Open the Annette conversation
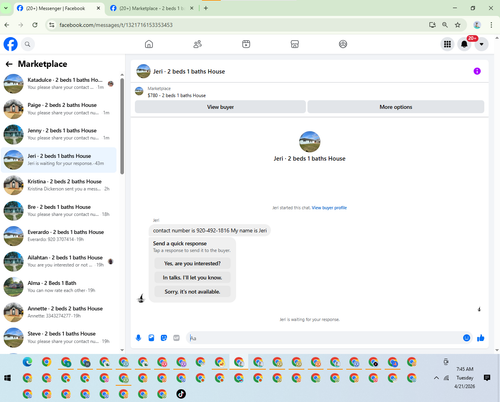The width and height of the screenshot is (500, 402). (x=59, y=312)
